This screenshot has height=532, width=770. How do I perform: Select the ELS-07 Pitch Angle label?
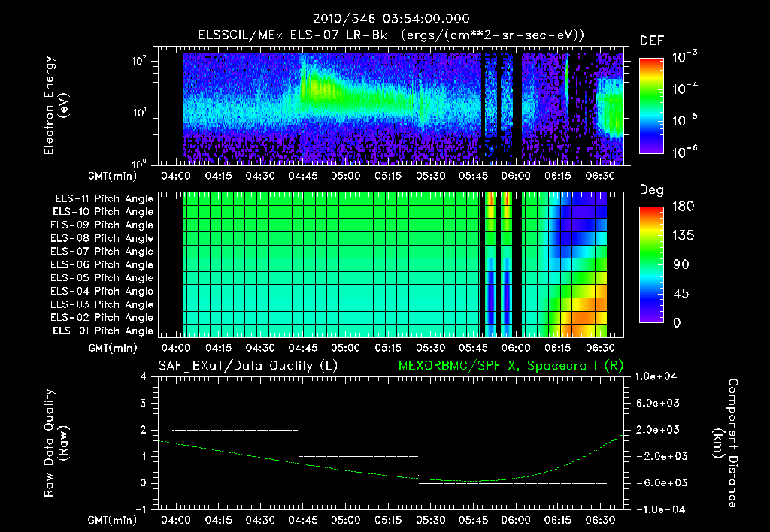tap(102, 251)
